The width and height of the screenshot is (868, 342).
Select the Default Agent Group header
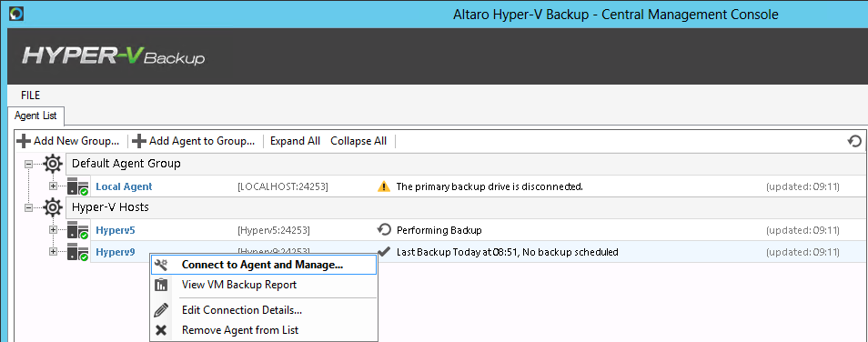coord(466,164)
